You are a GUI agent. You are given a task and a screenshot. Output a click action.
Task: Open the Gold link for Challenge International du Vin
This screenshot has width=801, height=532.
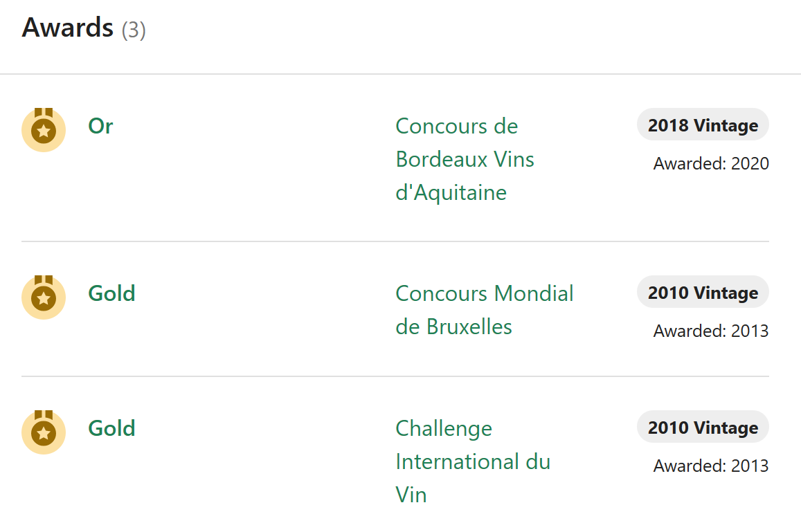[x=111, y=428]
